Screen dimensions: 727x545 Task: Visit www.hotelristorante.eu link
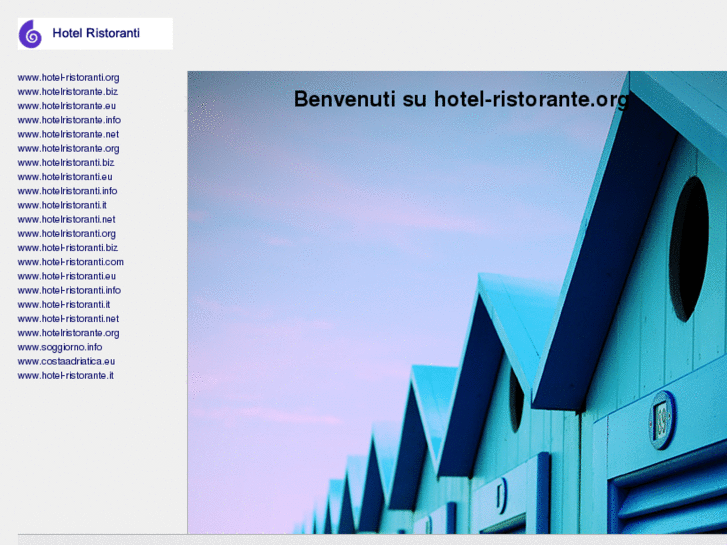pyautogui.click(x=67, y=106)
